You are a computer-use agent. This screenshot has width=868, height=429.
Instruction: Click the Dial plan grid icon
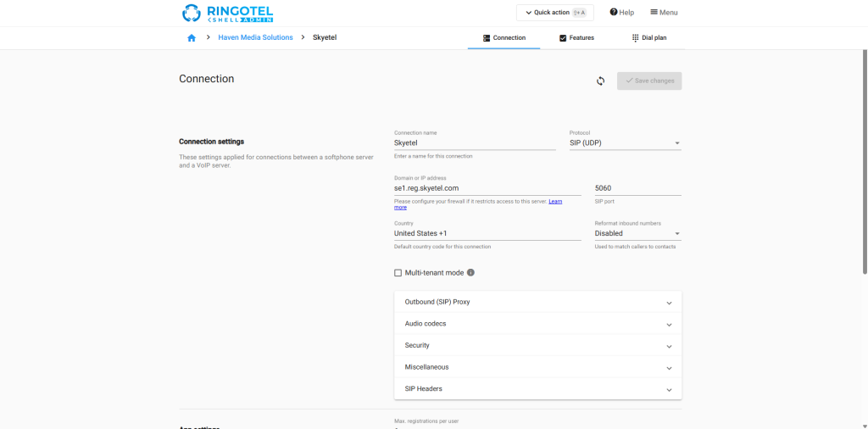point(636,38)
